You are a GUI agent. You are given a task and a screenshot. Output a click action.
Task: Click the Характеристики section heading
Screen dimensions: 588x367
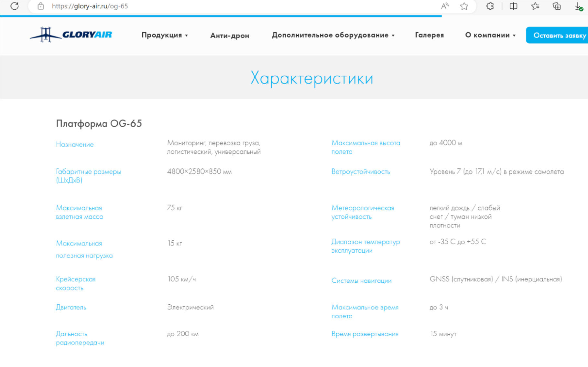(x=311, y=79)
